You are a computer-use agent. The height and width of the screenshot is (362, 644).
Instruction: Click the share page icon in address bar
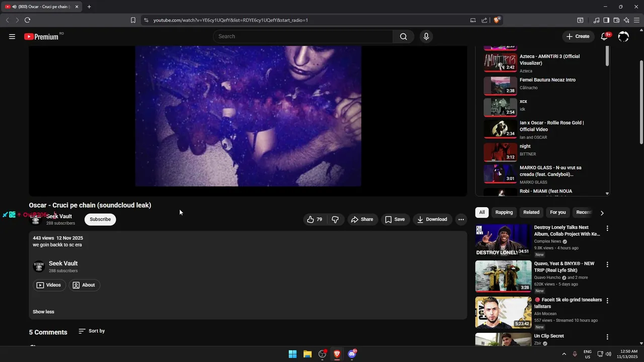484,20
